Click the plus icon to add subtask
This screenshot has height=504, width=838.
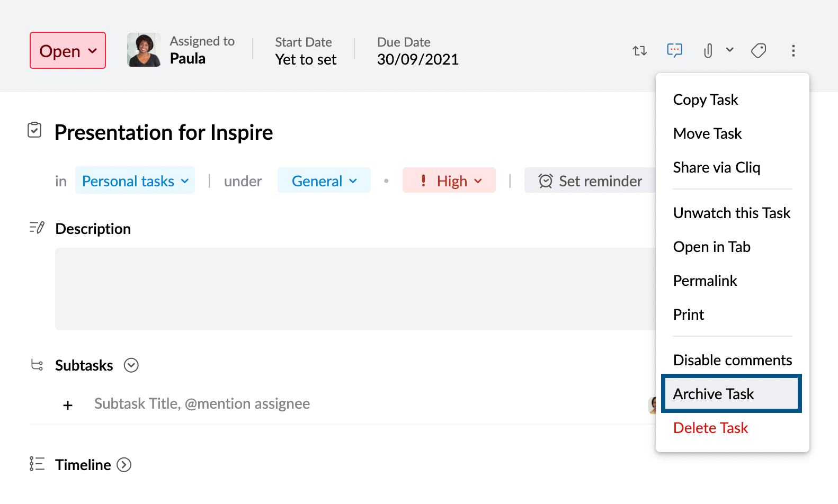coord(68,406)
